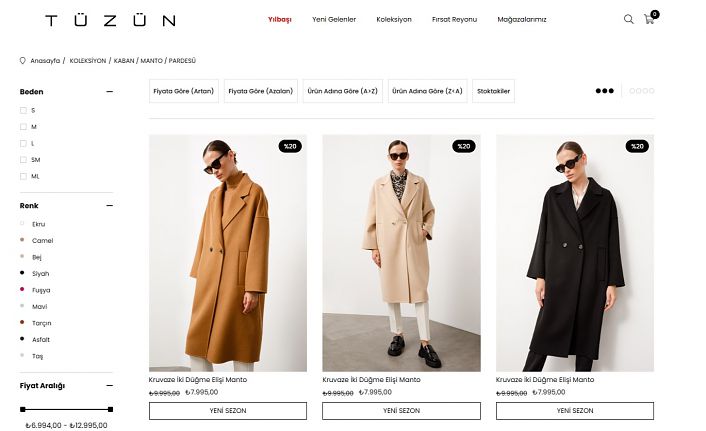This screenshot has width=706, height=431.
Task: Select the Fuşya color dot filter
Action: click(22, 289)
